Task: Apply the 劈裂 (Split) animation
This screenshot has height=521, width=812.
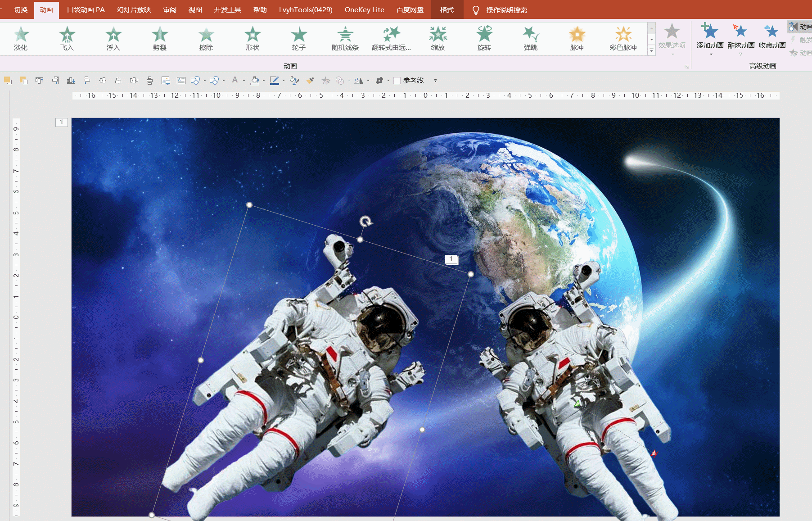Action: click(160, 39)
